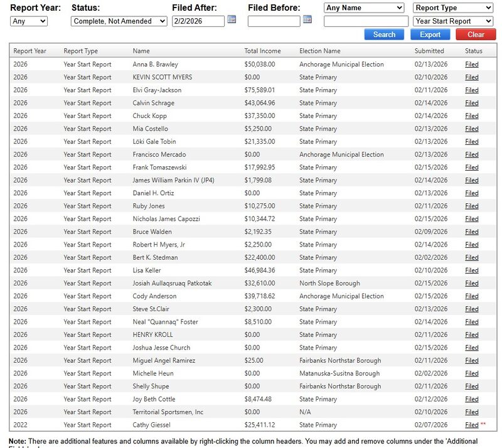Expand the Report Year dropdown
The image size is (502, 448).
29,21
